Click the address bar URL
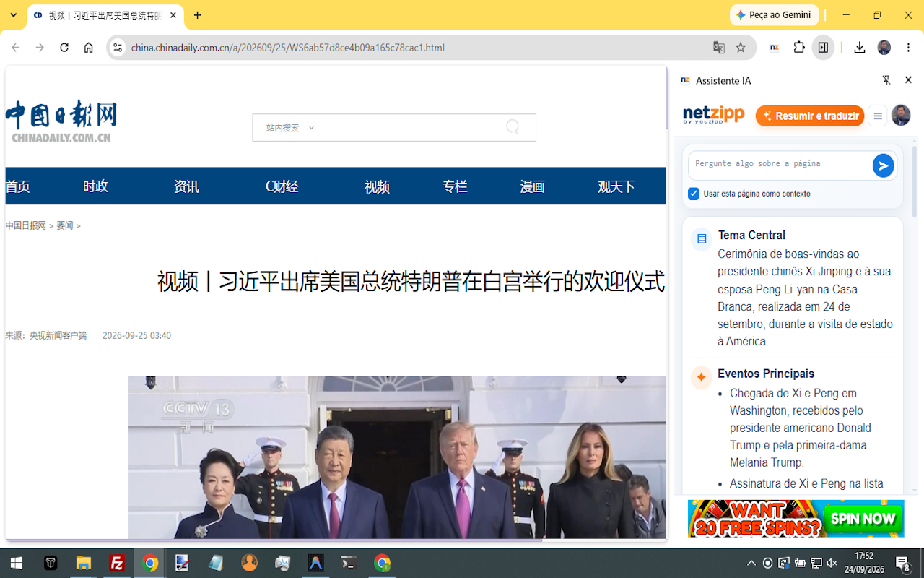The image size is (924, 578). click(x=288, y=48)
